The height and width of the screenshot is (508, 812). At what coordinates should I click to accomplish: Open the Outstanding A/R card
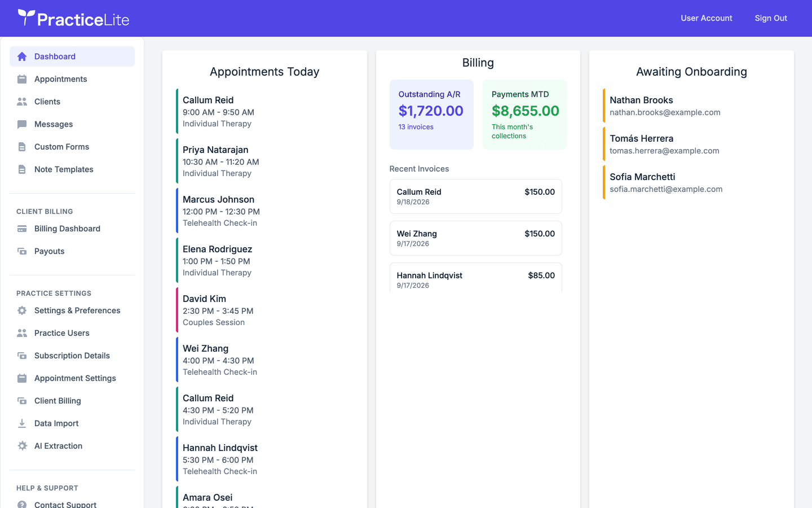431,115
